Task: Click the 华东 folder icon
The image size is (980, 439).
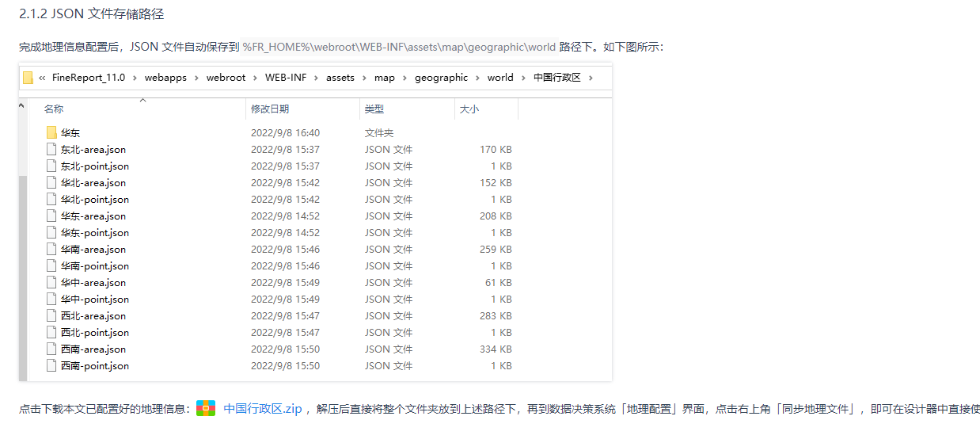Action: (x=51, y=133)
